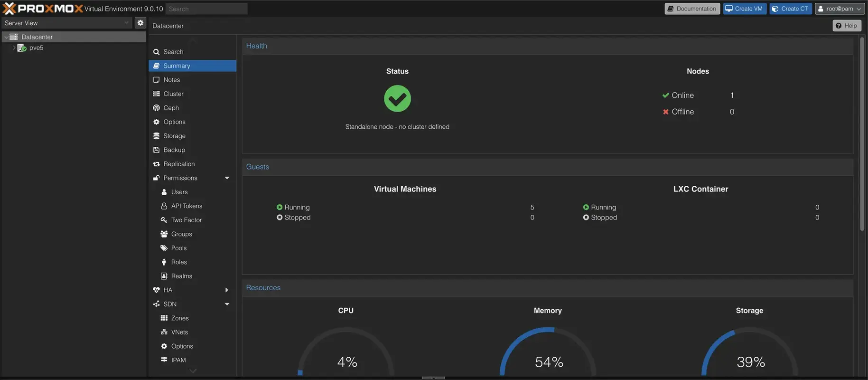Expand the HA submenu arrow
The height and width of the screenshot is (380, 868).
click(x=227, y=290)
